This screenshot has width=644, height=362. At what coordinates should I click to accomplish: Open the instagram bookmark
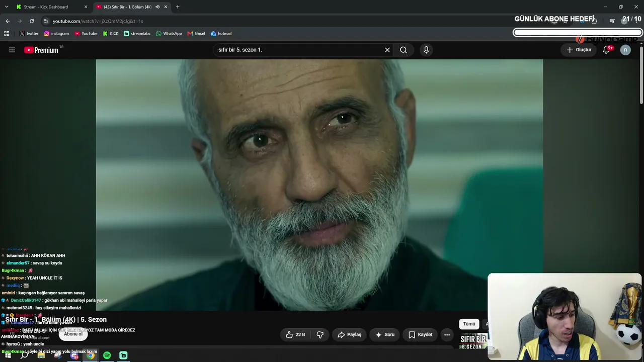point(56,34)
